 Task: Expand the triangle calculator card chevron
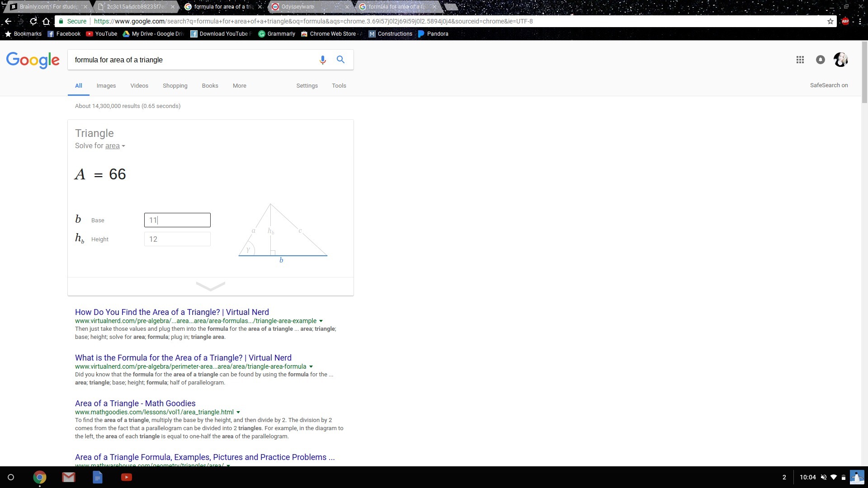pyautogui.click(x=211, y=286)
